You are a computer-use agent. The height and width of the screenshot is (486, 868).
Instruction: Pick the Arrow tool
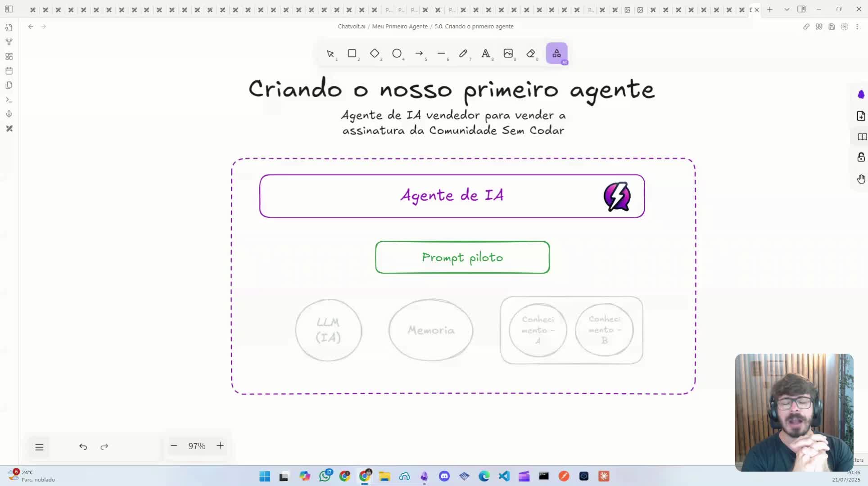click(420, 54)
